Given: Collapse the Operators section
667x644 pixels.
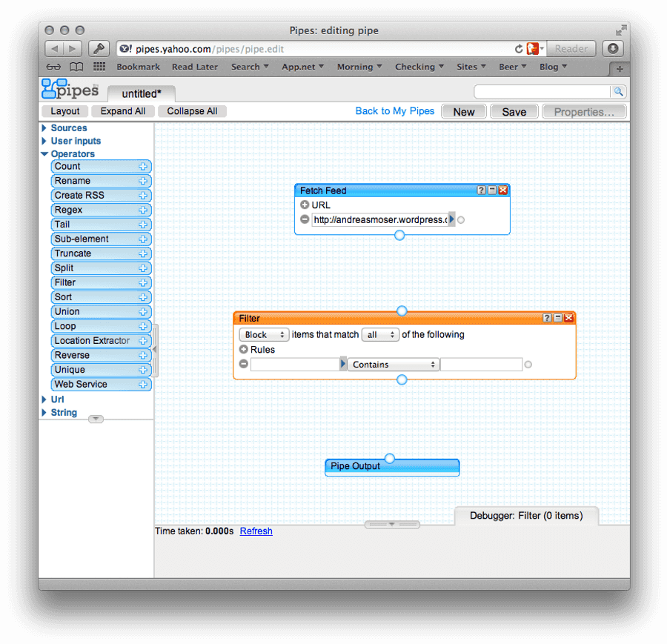Looking at the screenshot, I should pyautogui.click(x=44, y=154).
